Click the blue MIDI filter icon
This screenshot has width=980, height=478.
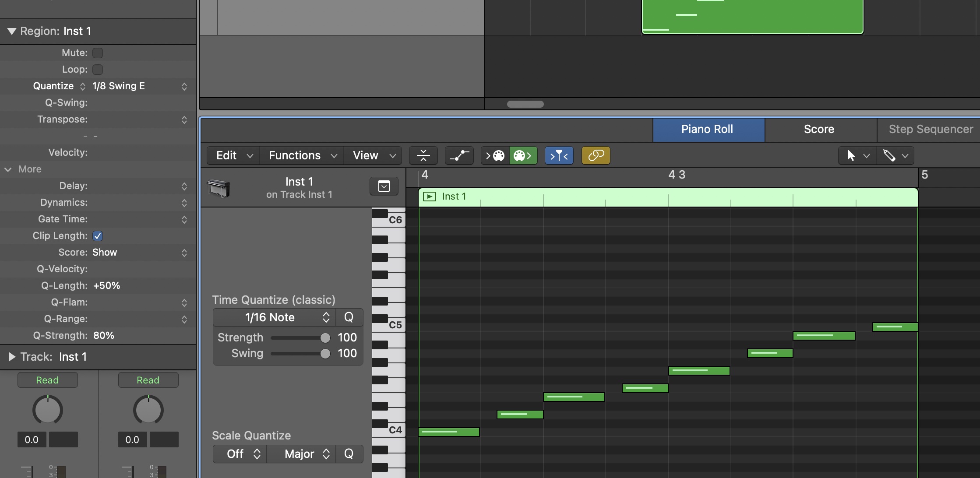pyautogui.click(x=559, y=155)
